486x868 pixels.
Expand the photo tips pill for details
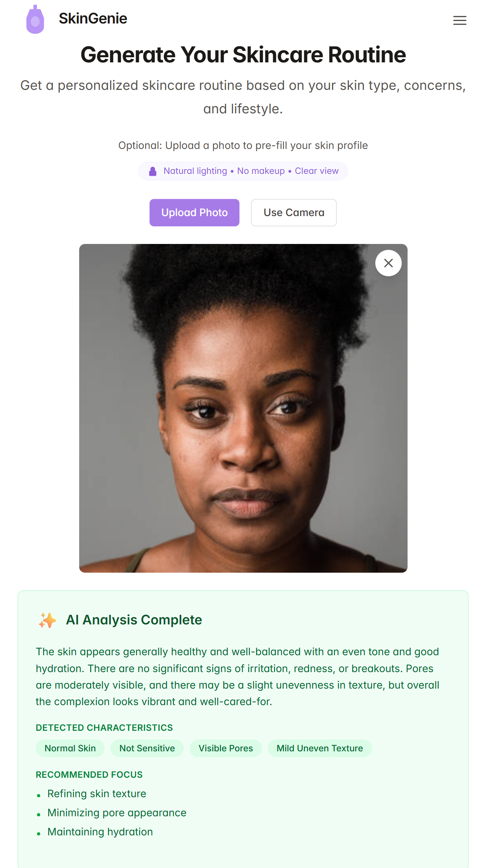243,171
